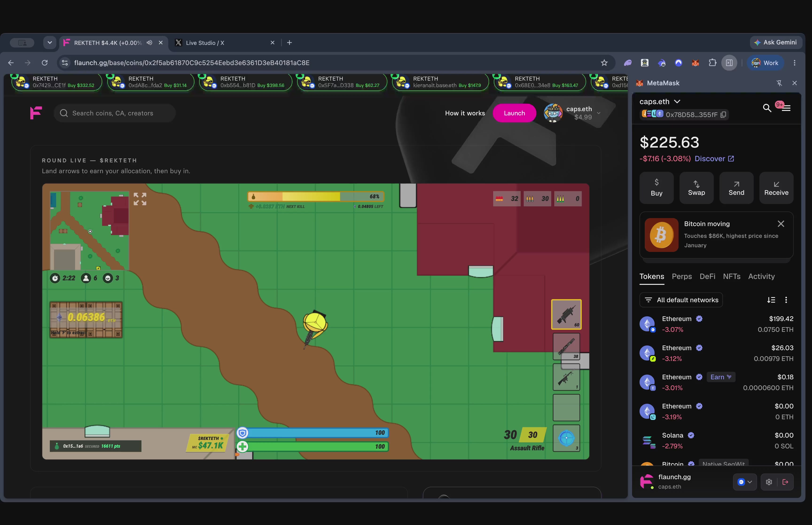
Task: Select the weapon slot showing 38 ammo
Action: pyautogui.click(x=566, y=346)
